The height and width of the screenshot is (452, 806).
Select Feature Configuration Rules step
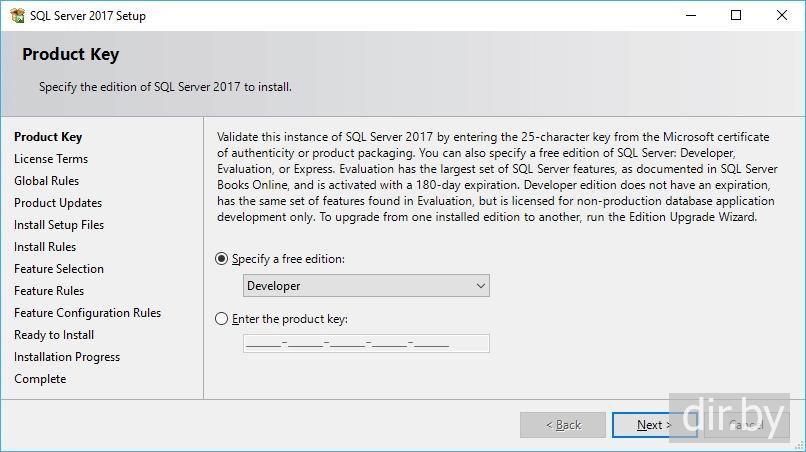coord(87,313)
